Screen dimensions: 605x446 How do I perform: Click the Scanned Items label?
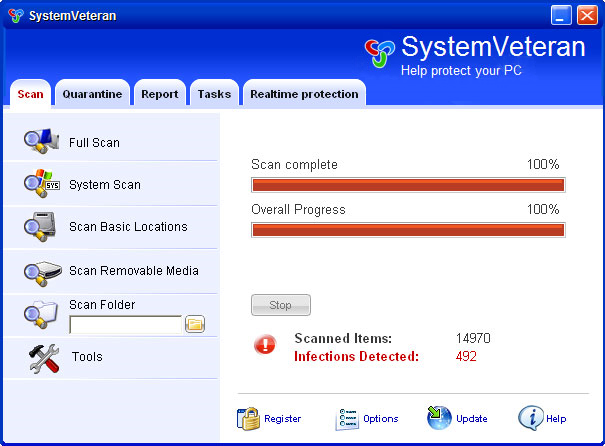[343, 338]
